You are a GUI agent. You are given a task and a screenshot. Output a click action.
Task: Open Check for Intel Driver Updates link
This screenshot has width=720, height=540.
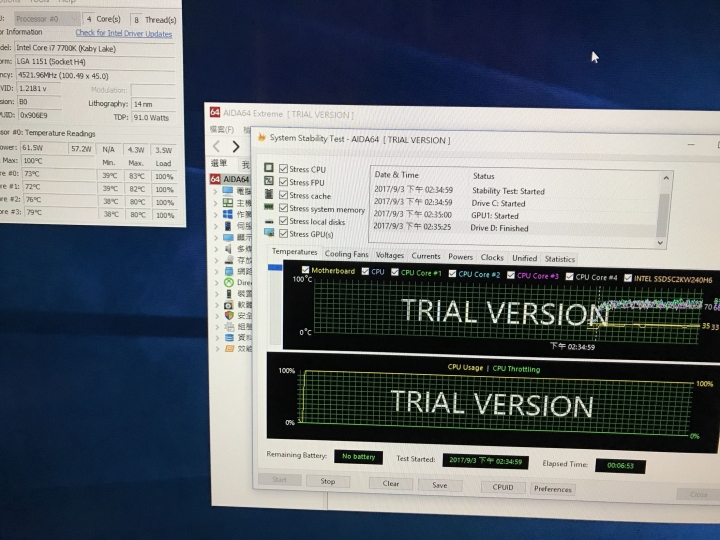coord(124,33)
